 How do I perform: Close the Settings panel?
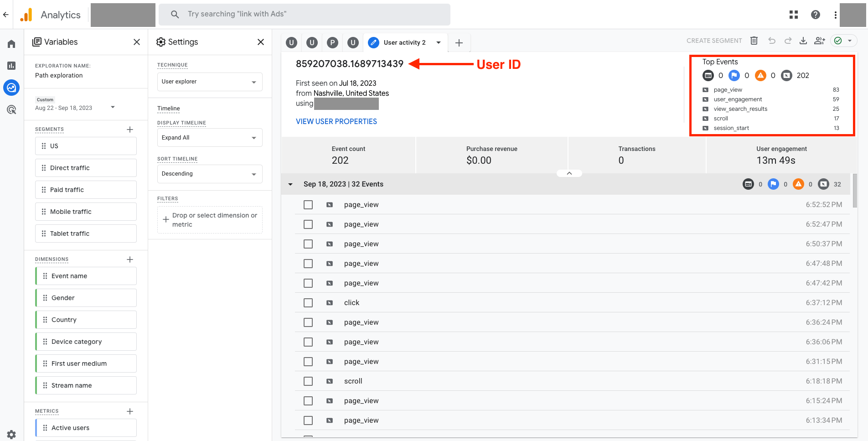coord(261,42)
